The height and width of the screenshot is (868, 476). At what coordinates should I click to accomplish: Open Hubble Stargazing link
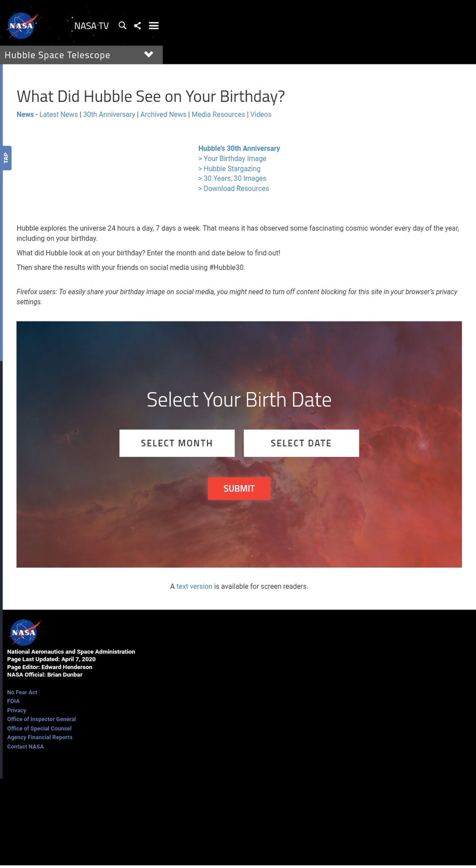click(231, 169)
